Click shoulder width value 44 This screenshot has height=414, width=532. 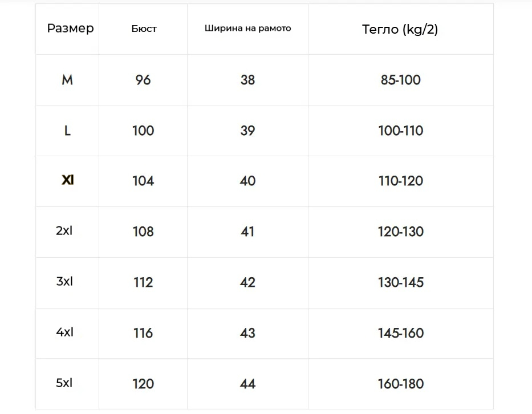point(247,384)
